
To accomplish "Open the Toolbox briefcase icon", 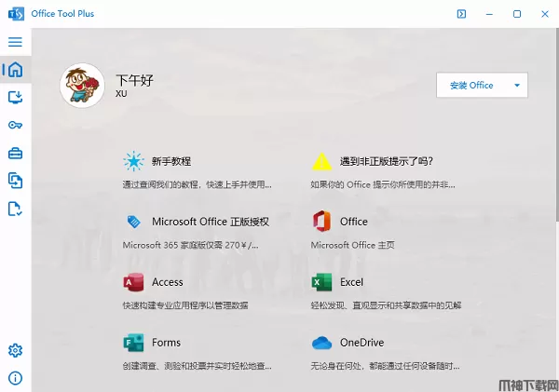I will coord(15,154).
